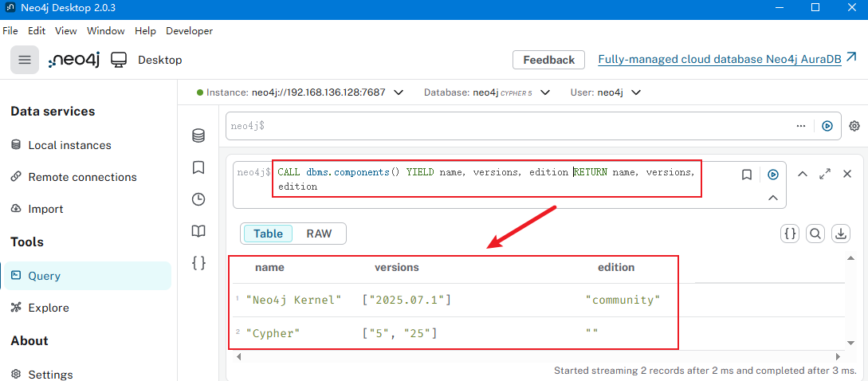
Task: Open the parameters curly braces sidebar icon
Action: 198,263
